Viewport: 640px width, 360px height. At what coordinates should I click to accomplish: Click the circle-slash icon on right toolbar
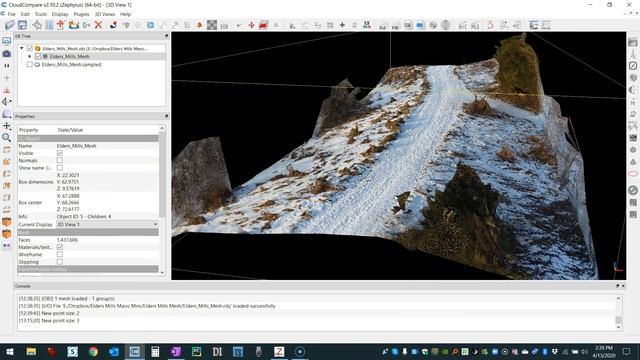tap(633, 190)
